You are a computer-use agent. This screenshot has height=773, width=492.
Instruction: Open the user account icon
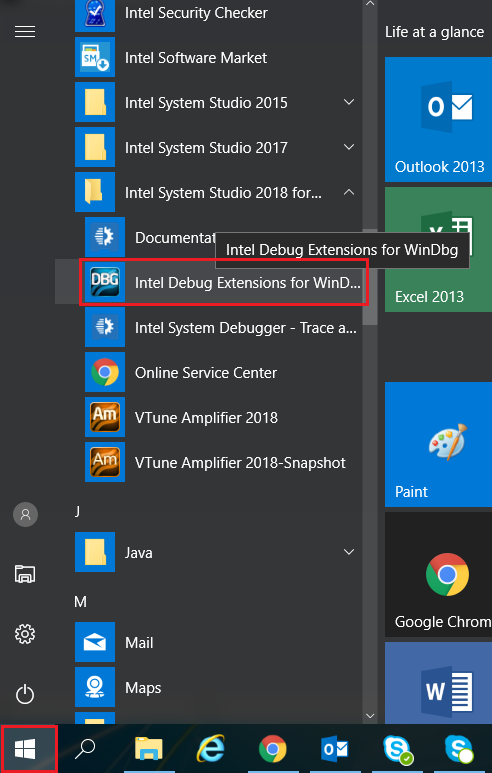(25, 515)
